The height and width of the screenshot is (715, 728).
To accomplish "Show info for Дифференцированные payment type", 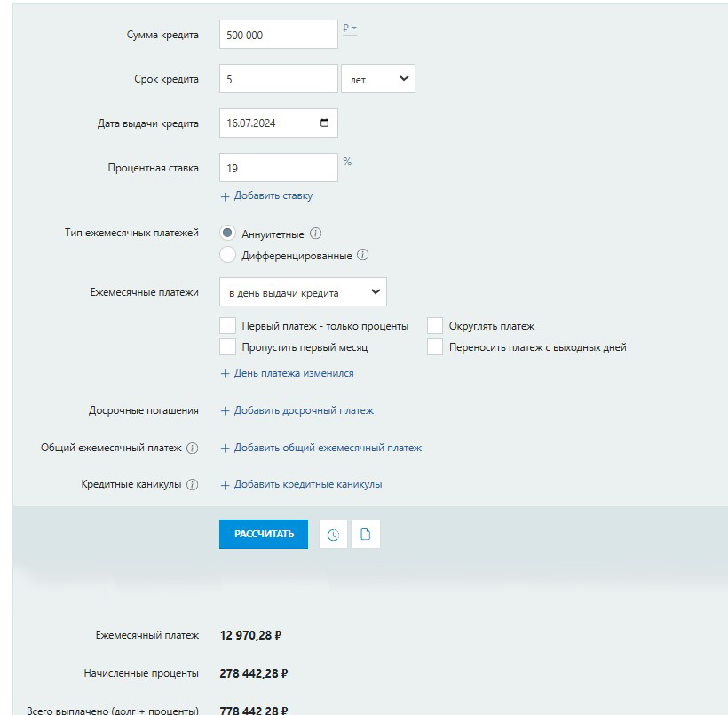I will pos(362,255).
